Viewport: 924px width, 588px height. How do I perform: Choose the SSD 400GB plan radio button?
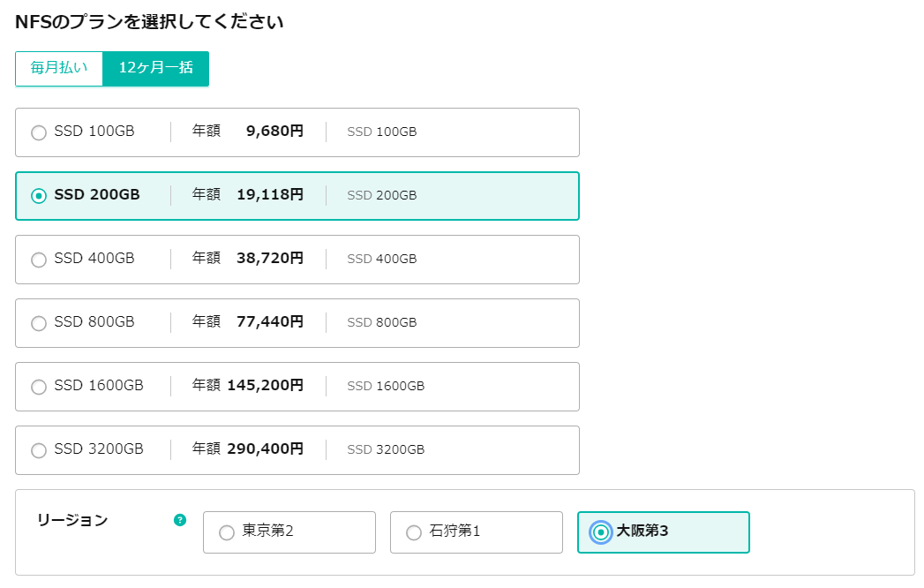[39, 260]
